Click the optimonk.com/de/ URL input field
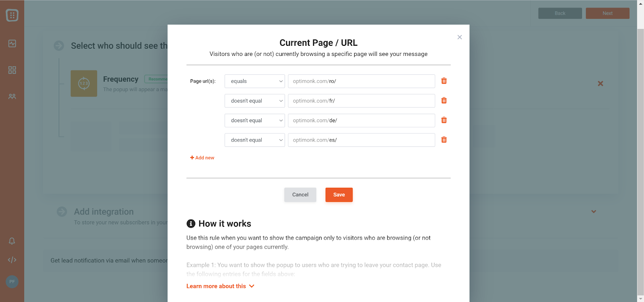Image resolution: width=644 pixels, height=302 pixels. pyautogui.click(x=361, y=121)
